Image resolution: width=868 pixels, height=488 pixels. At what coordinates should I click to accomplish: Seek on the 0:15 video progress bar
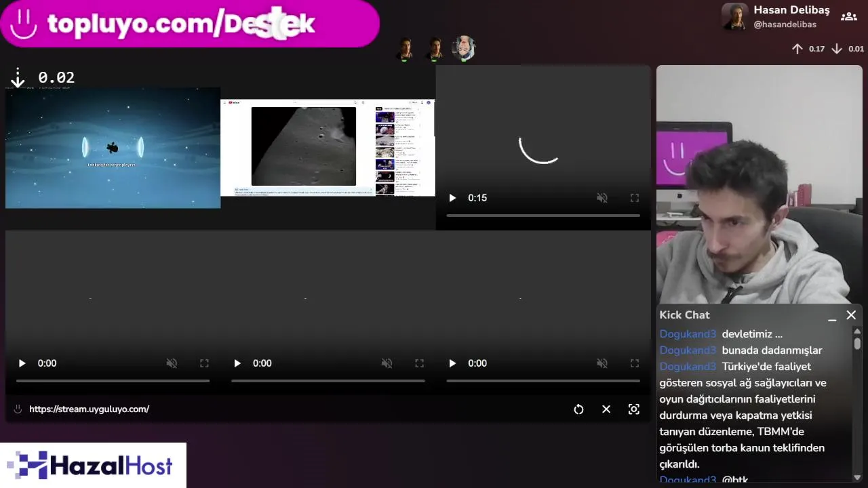(x=543, y=216)
